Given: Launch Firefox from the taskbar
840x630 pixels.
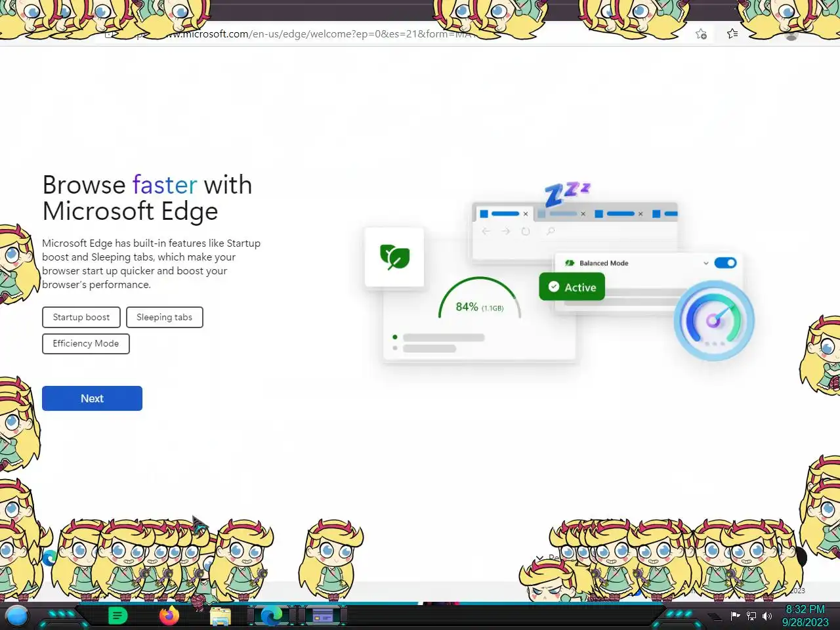Looking at the screenshot, I should coord(169,616).
